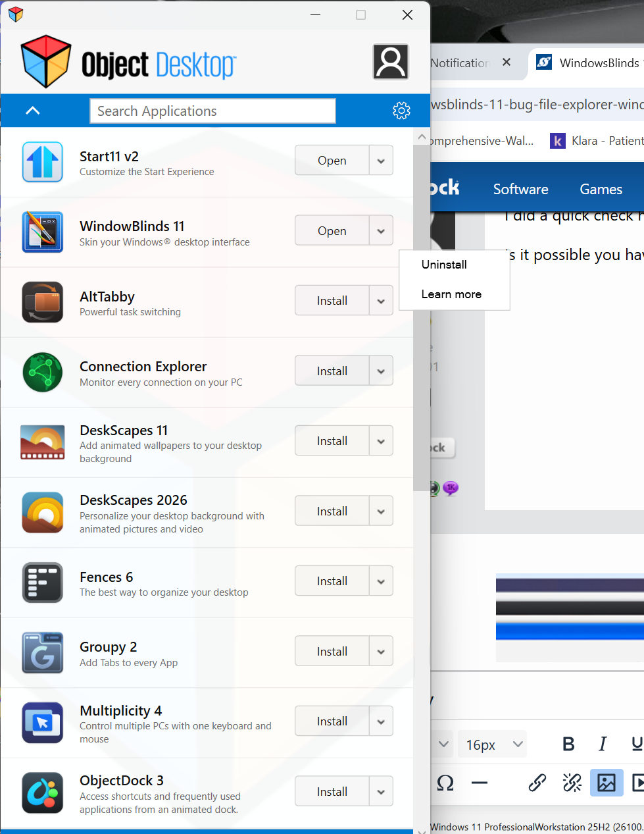
Task: Expand Start11 v2 options dropdown
Action: 381,161
